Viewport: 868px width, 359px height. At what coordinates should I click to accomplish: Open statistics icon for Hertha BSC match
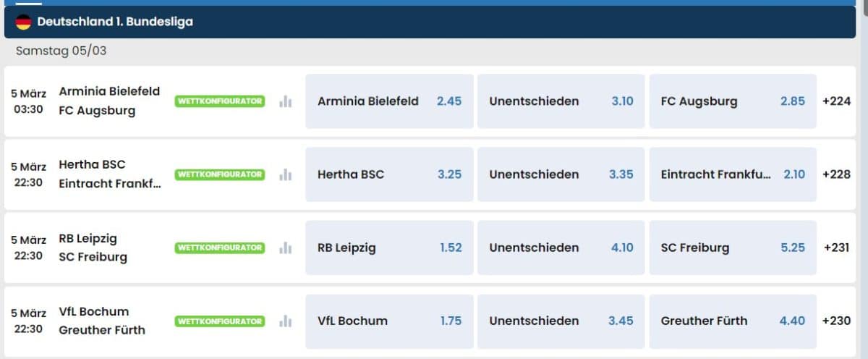(x=286, y=174)
